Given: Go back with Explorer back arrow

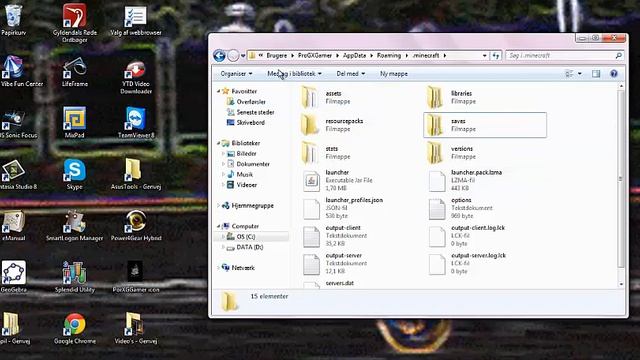Looking at the screenshot, I should click(x=219, y=56).
